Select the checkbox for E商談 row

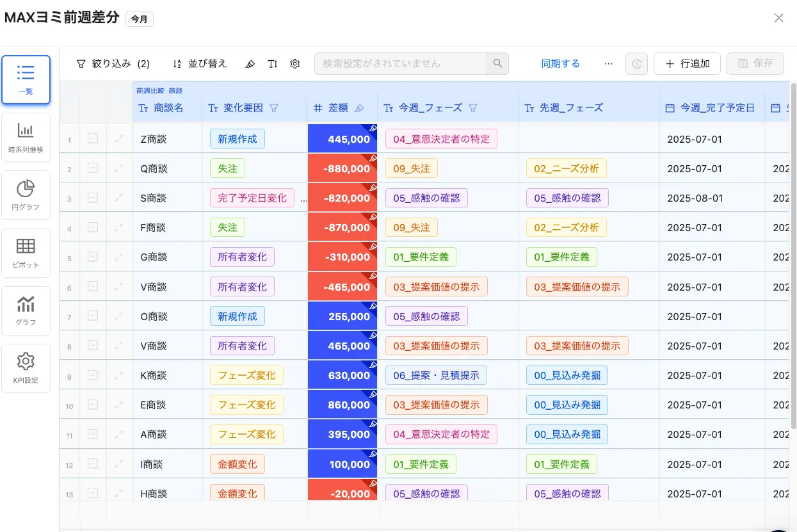tap(93, 405)
